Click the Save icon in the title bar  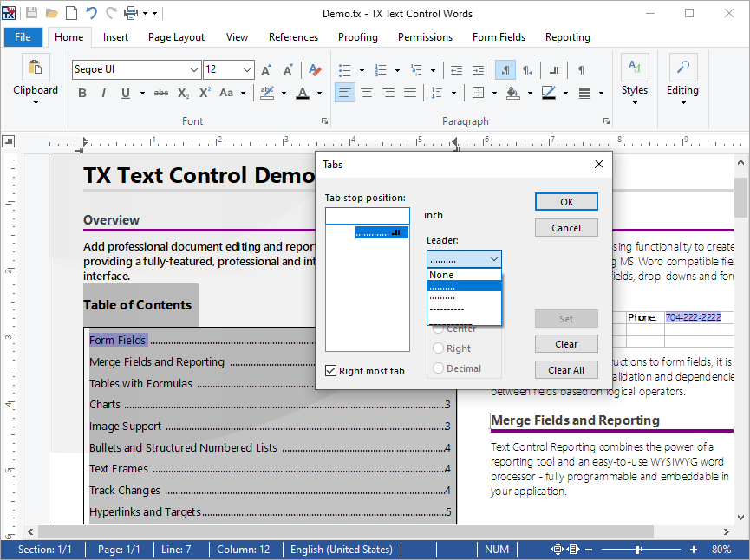click(32, 13)
